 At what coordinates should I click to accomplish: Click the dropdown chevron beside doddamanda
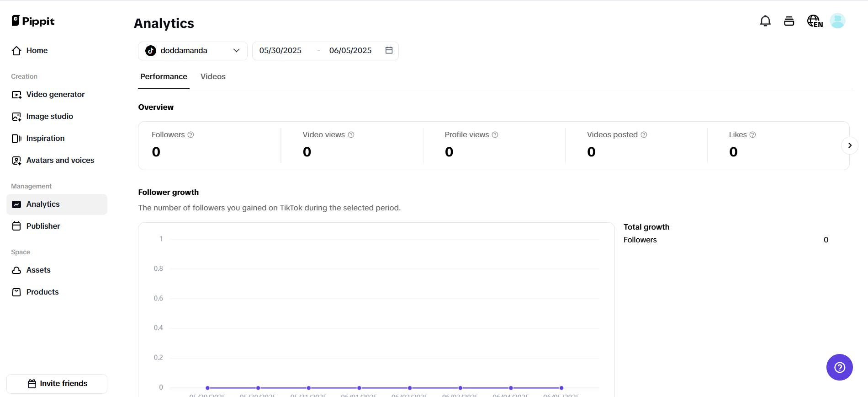[236, 51]
